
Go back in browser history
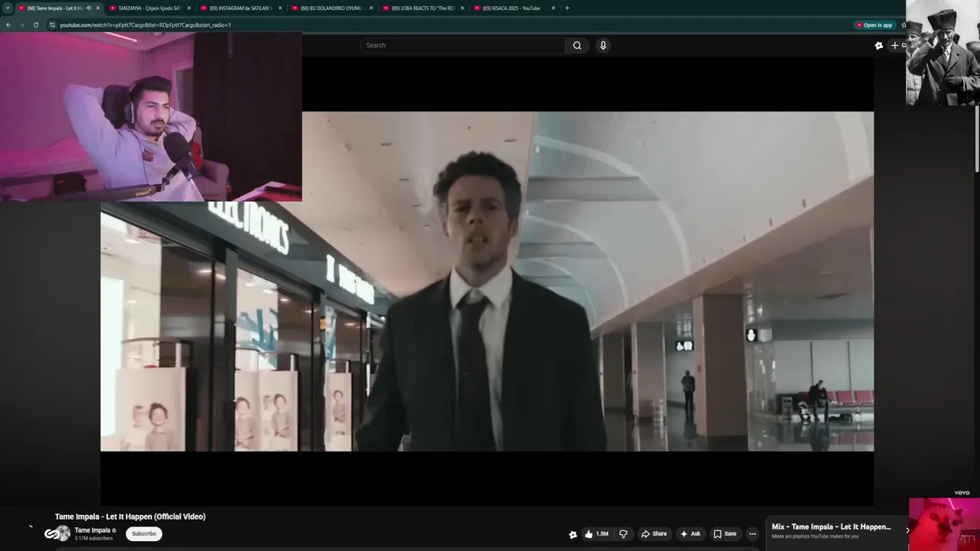8,25
